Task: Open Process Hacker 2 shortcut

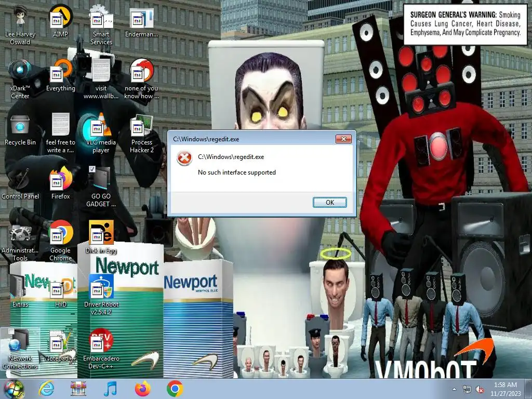Action: tap(141, 133)
